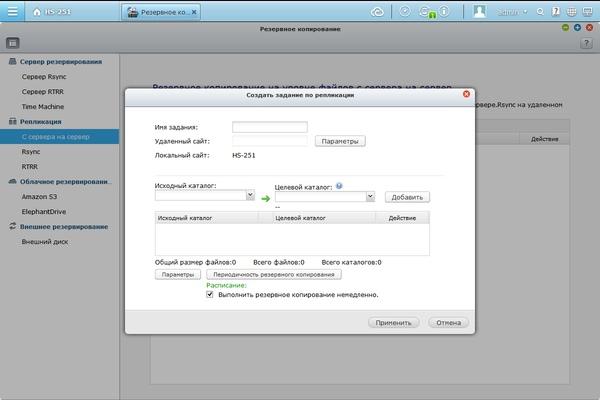The width and height of the screenshot is (600, 400).
Task: Open Time Machine in sidebar
Action: tap(42, 106)
